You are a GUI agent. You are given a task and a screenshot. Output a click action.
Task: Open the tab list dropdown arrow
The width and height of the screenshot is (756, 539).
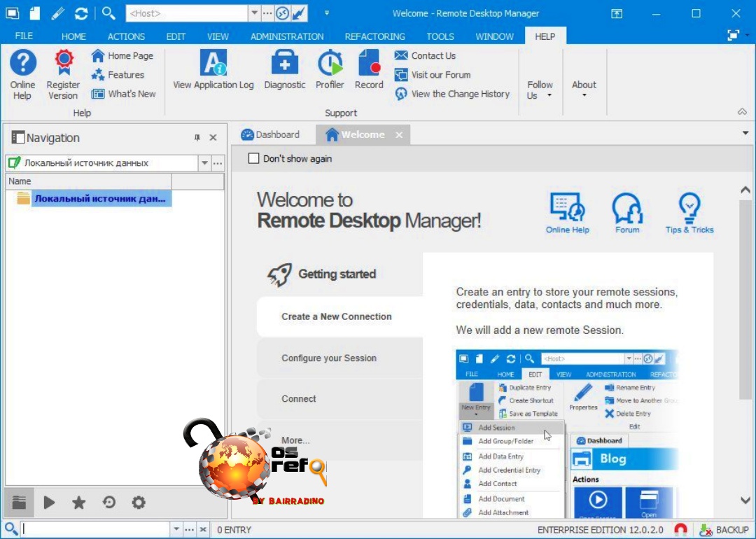click(x=745, y=133)
